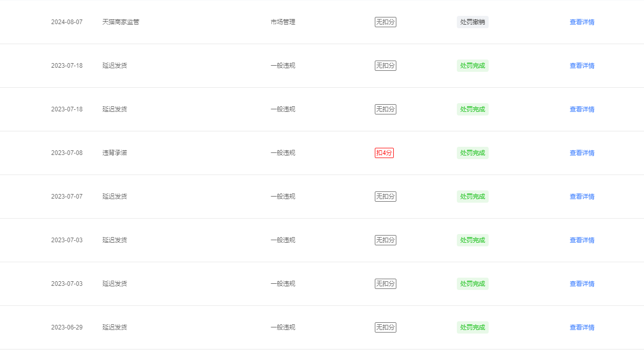Viewport: 644px width, 350px height.
Task: Open 查看详情 for the 2023-06-29 record
Action: 582,327
